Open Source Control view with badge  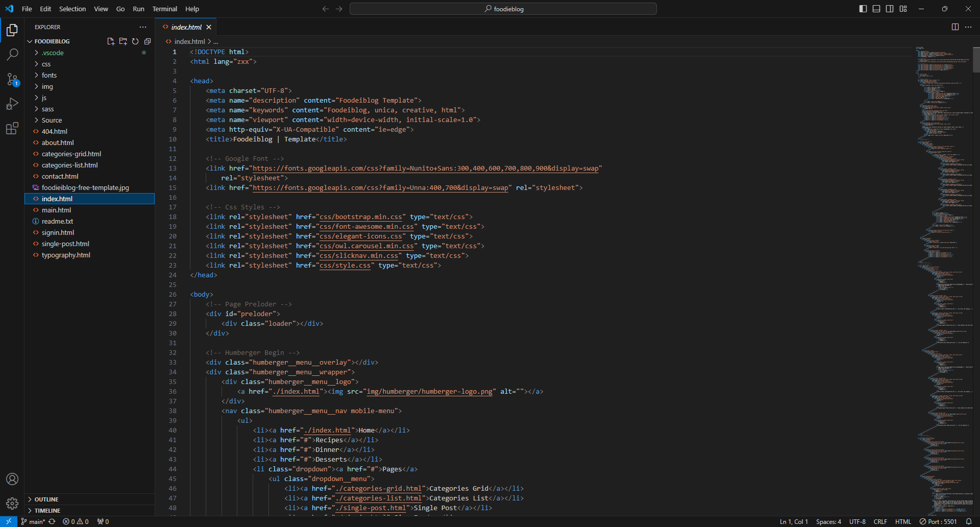[x=12, y=79]
